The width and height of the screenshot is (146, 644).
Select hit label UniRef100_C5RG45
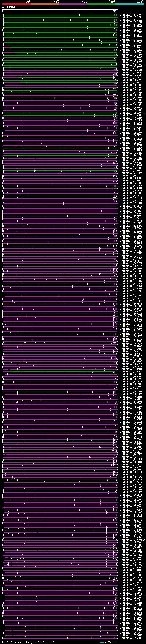click(x=131, y=371)
